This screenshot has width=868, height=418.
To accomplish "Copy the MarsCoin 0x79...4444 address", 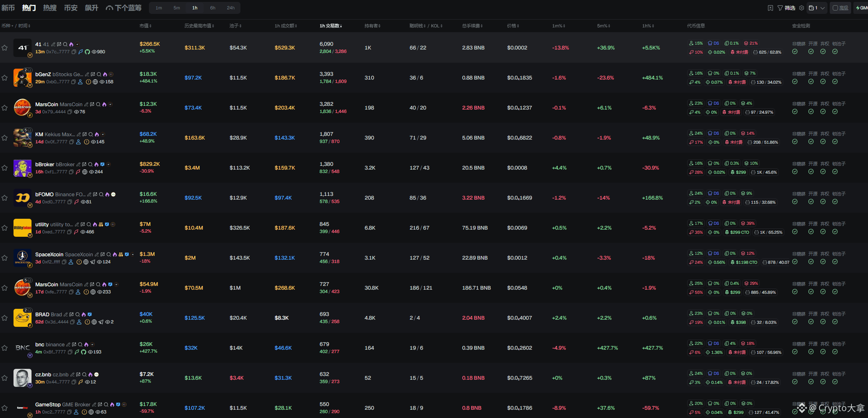I will 69,112.
